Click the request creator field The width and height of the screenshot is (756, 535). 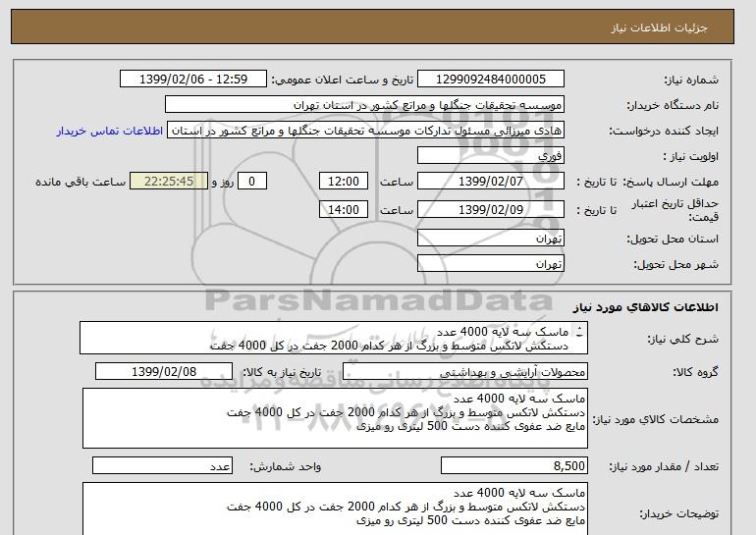(365, 131)
